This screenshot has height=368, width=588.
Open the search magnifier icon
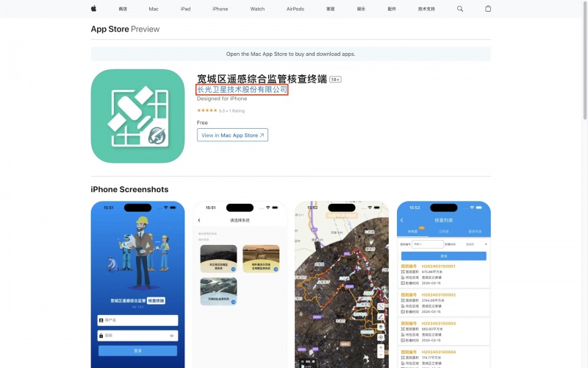[460, 9]
